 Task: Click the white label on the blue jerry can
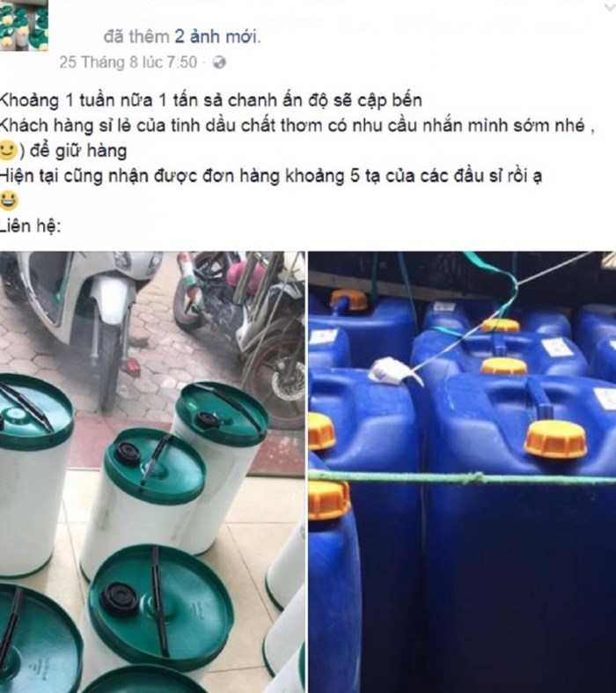(557, 347)
